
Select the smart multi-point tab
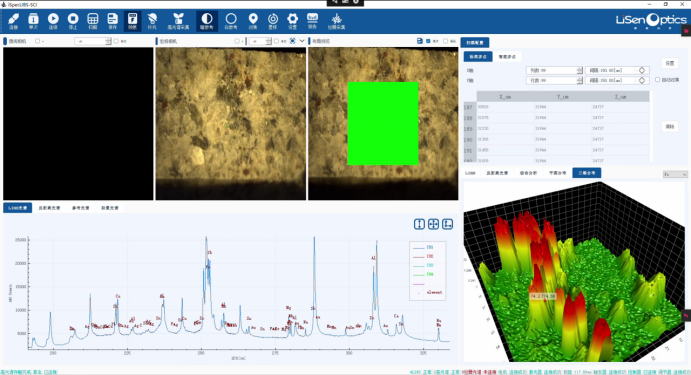[x=507, y=56]
